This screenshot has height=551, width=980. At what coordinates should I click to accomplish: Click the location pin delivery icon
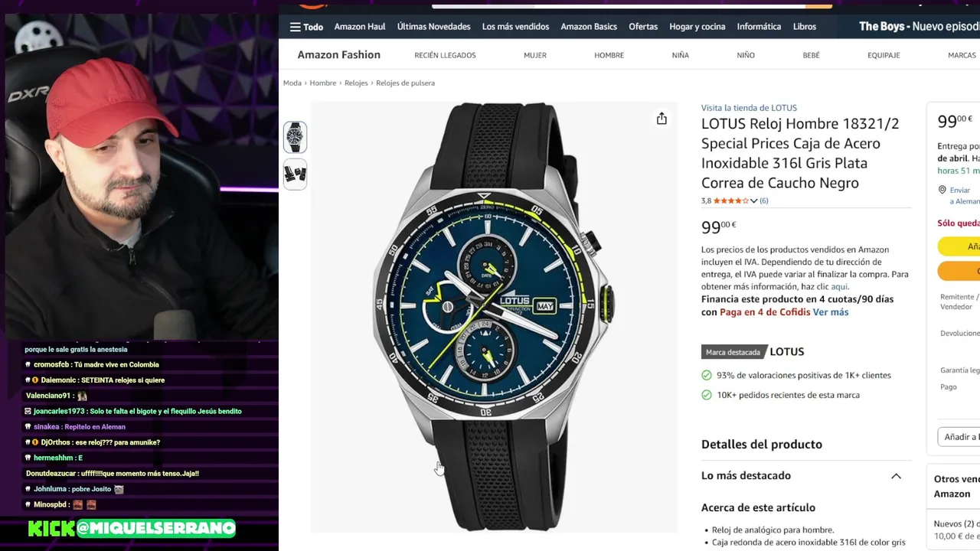(942, 190)
